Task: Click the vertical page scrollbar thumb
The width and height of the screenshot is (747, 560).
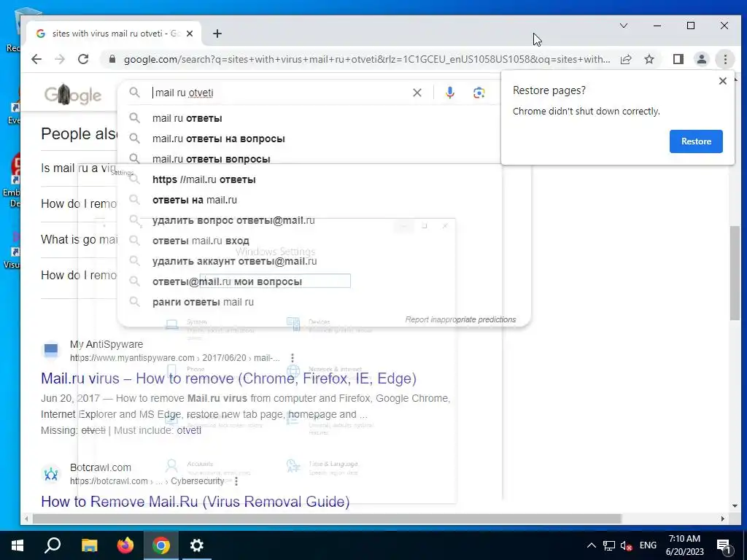Action: point(734,273)
